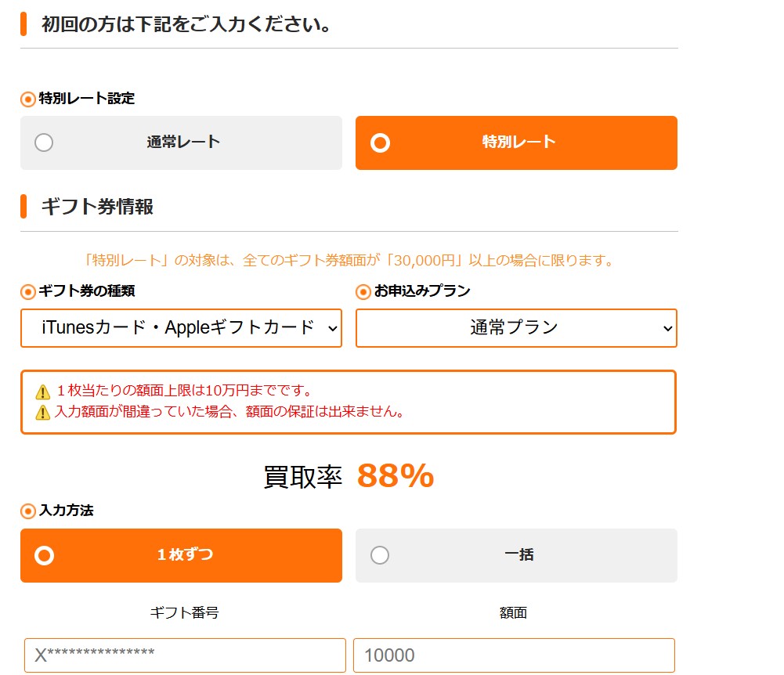This screenshot has width=784, height=675.
Task: Click the ギフト券の種類 label bullet icon
Action: pos(28,291)
